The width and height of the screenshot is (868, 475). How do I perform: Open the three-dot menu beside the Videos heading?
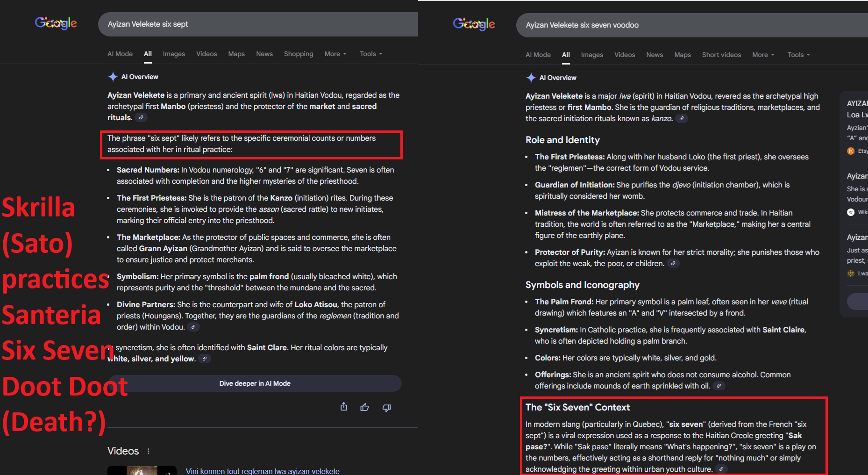(149, 451)
